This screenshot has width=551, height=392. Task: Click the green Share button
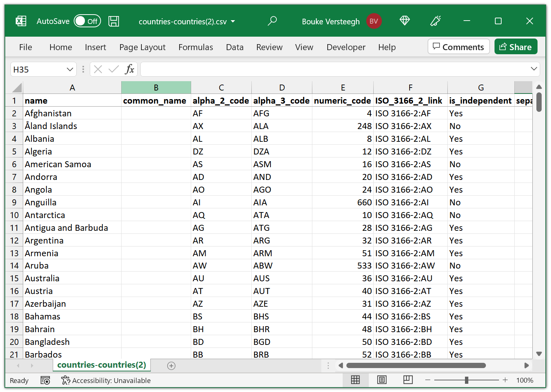[x=515, y=47]
